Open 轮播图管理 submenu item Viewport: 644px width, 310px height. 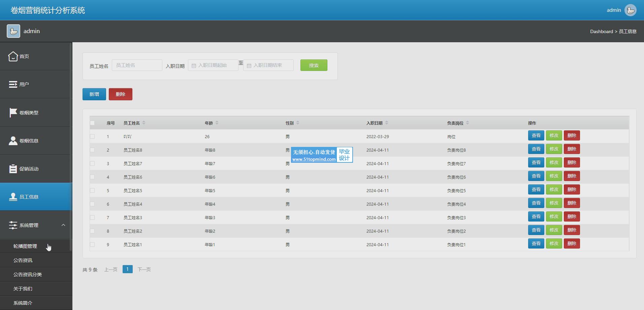[36, 246]
